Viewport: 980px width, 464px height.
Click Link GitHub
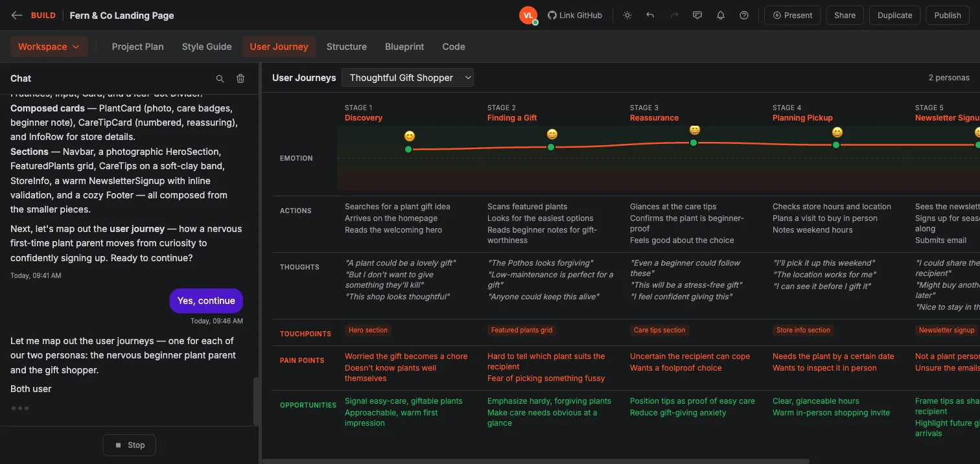click(575, 16)
